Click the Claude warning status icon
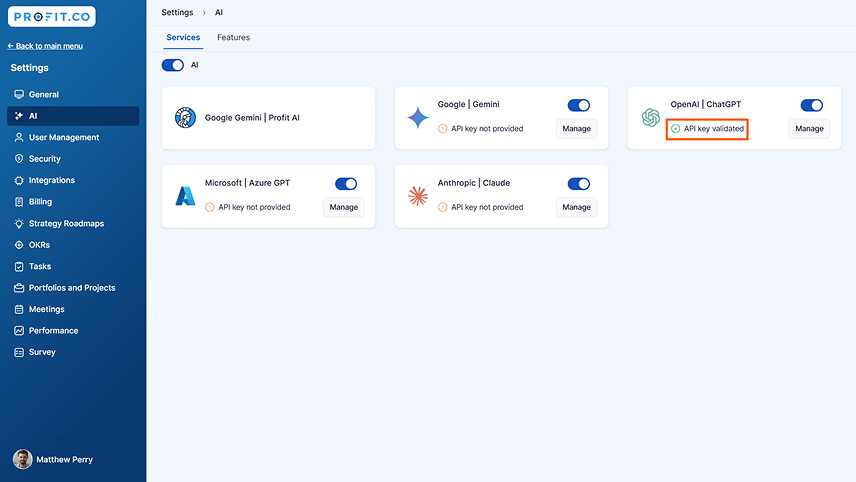 click(x=443, y=207)
